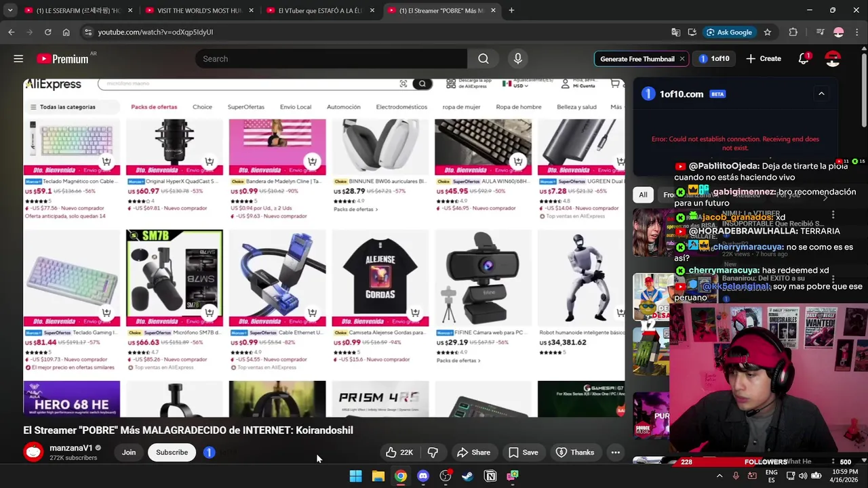Screen dimensions: 868x488
Task: Open Steam from the taskbar
Action: 468,476
